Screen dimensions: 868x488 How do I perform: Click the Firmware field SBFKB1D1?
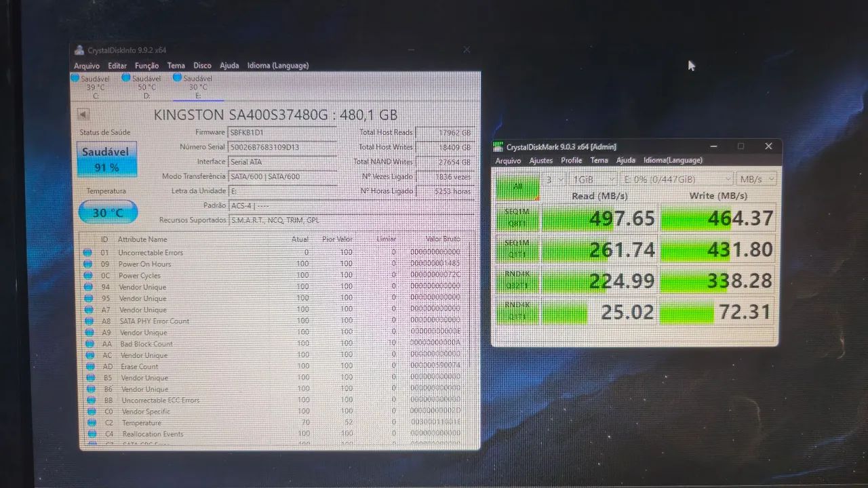(282, 132)
